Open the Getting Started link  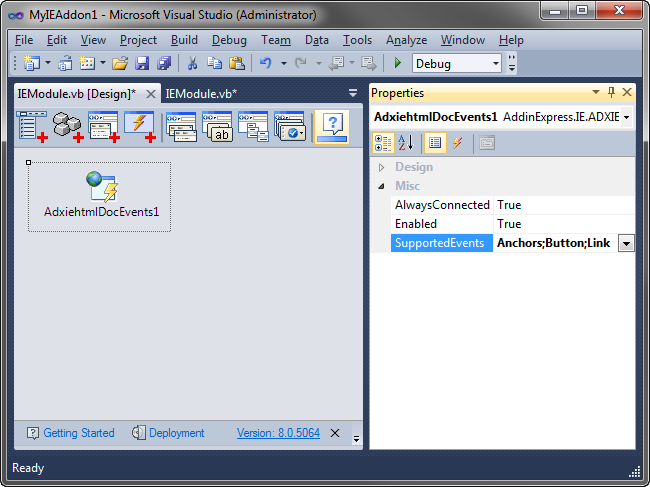(78, 433)
